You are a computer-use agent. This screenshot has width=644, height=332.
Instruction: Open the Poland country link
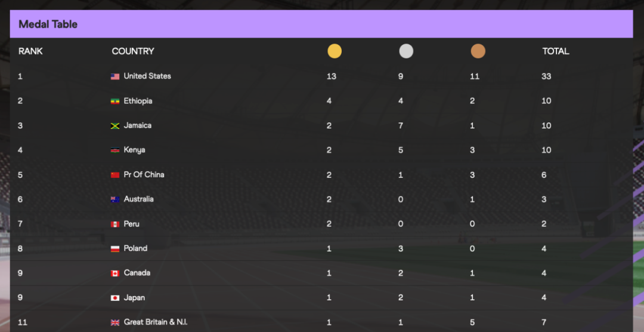[x=135, y=248]
